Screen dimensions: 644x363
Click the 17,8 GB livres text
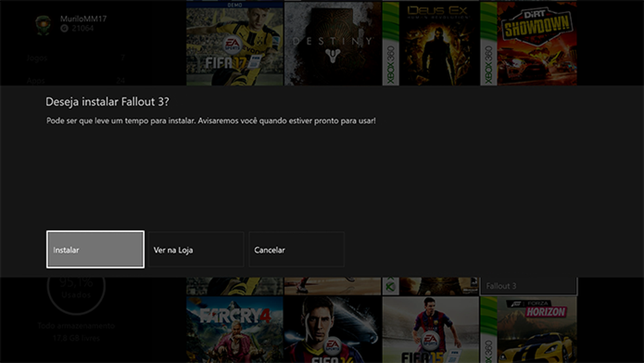point(77,338)
